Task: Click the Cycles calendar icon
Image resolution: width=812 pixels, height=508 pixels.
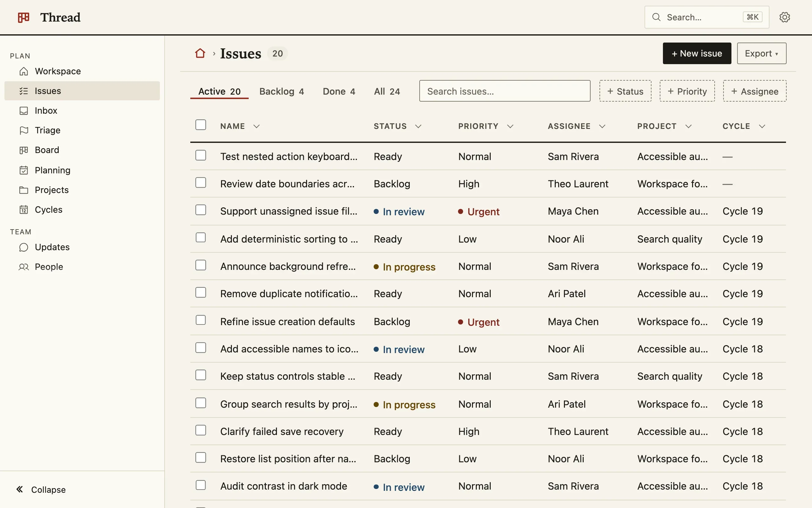Action: (23, 210)
